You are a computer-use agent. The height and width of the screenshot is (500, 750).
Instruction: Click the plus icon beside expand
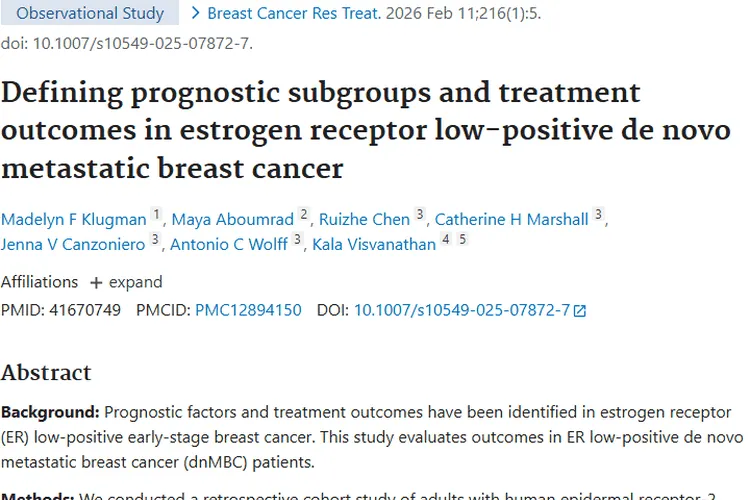click(96, 282)
